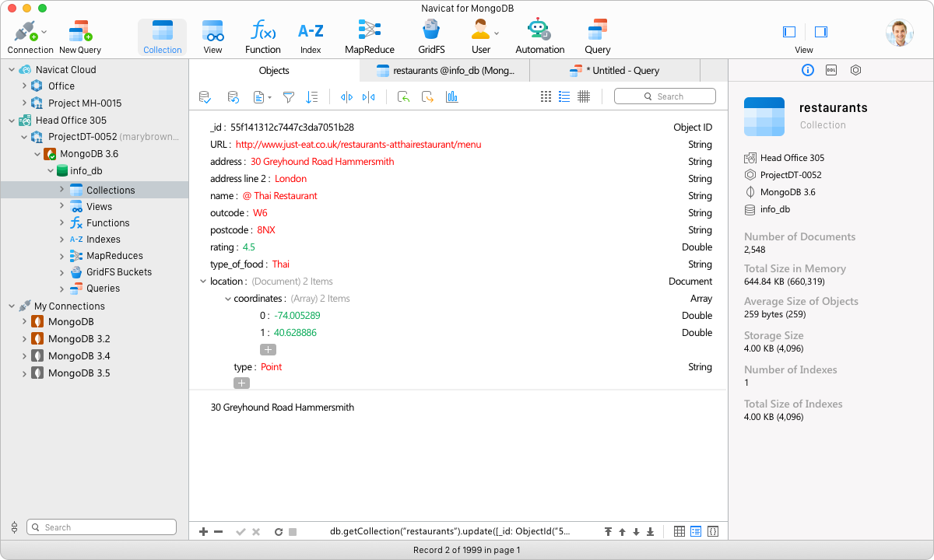The height and width of the screenshot is (560, 934).
Task: Add a new field under type: Point
Action: (x=242, y=383)
